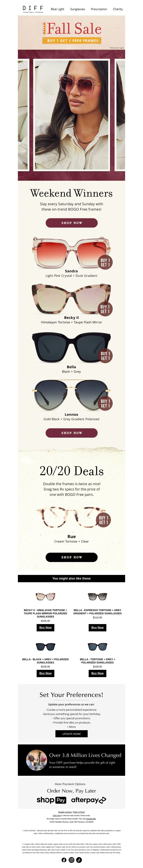Screen dimensions: 143x868
Task: Click the Shop Pay logo
Action: (51, 800)
